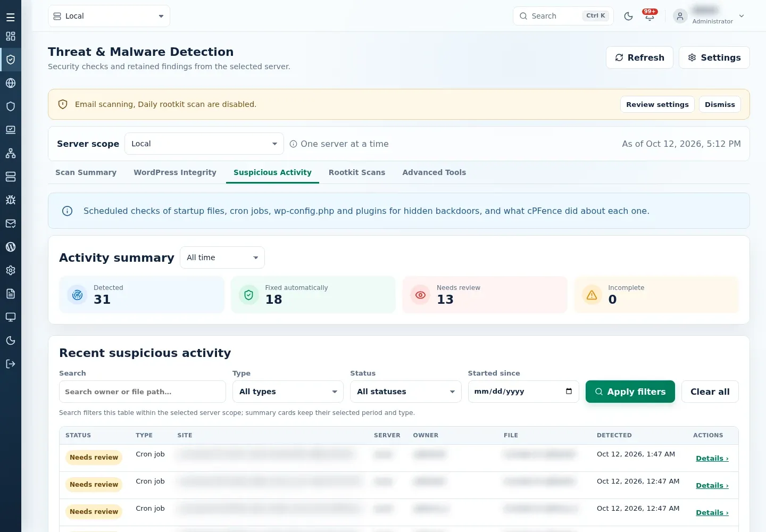The width and height of the screenshot is (766, 532).
Task: Open the All types filter dropdown
Action: tap(288, 392)
